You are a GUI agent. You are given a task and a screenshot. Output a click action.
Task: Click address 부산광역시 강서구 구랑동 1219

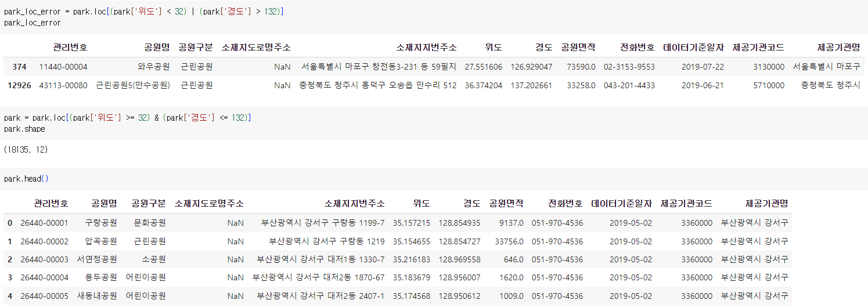click(327, 241)
